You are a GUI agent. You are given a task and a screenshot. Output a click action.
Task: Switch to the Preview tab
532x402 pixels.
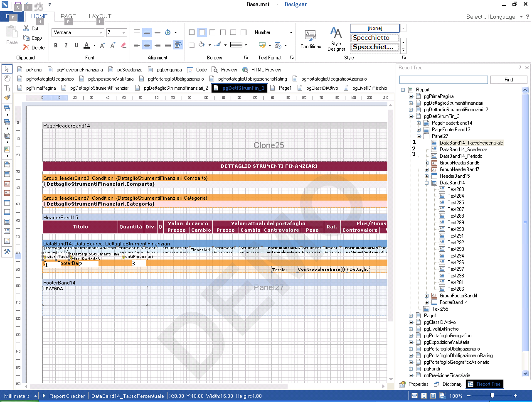[224, 70]
